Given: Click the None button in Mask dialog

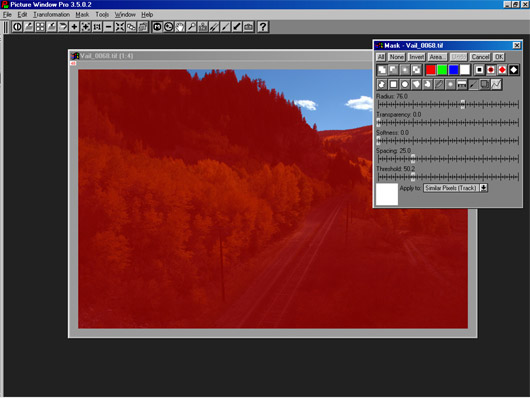Looking at the screenshot, I should tap(396, 57).
